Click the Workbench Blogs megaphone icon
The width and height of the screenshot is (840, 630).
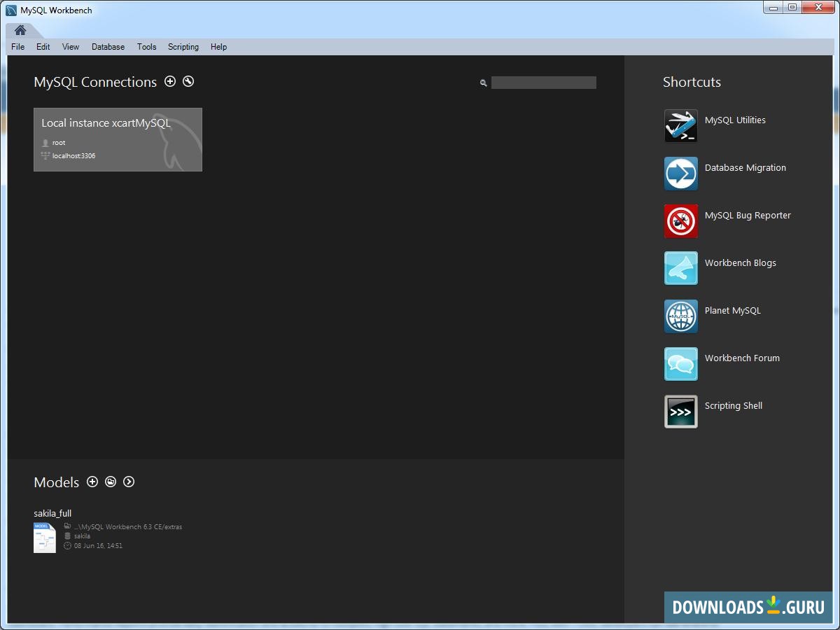[681, 269]
